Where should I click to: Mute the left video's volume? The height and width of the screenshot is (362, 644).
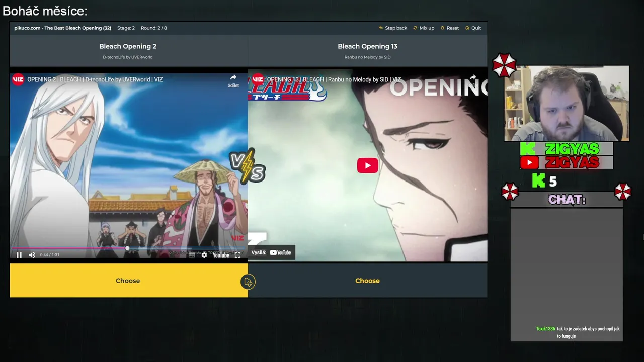(32, 255)
